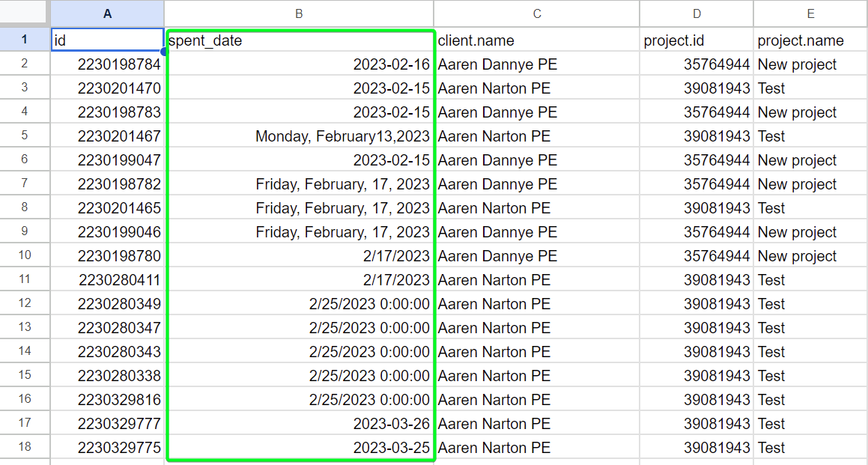This screenshot has width=868, height=465.
Task: Select cell with id 2230329775
Action: [107, 448]
